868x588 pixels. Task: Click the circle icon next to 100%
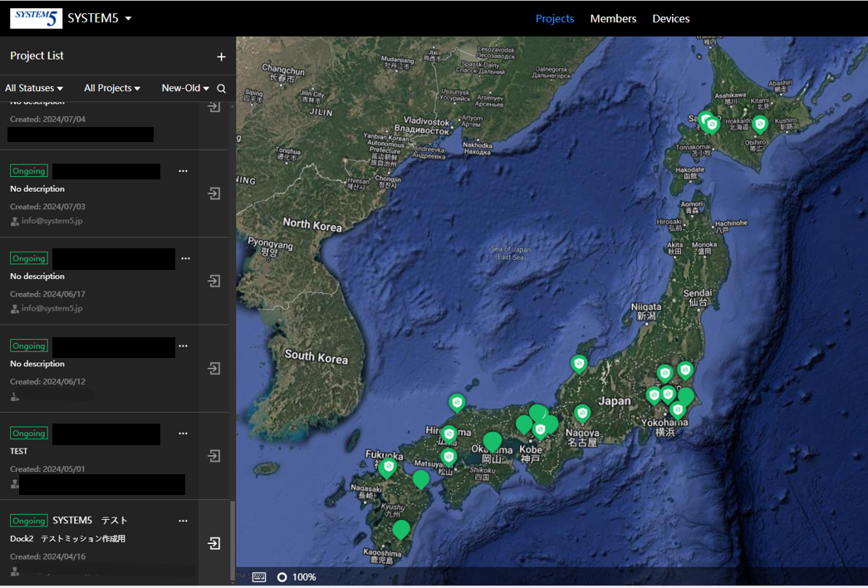282,577
